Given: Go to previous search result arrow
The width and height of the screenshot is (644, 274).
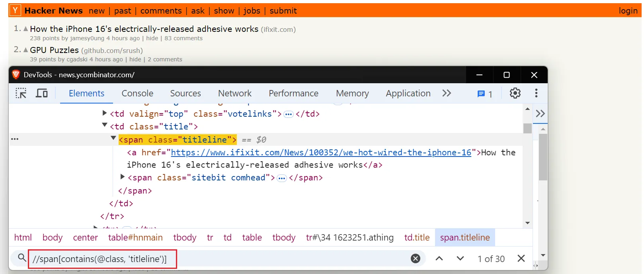Looking at the screenshot, I should point(439,259).
